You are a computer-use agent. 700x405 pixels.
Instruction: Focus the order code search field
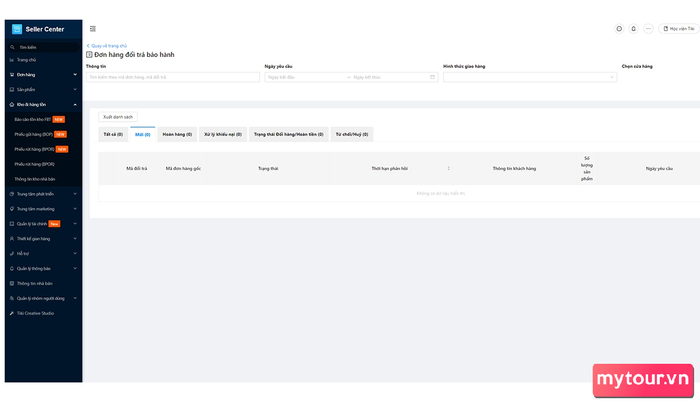click(173, 77)
